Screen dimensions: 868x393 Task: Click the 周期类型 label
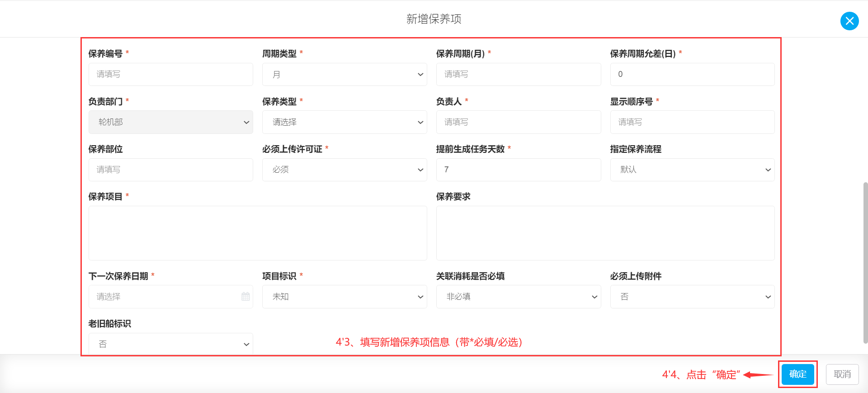(279, 54)
